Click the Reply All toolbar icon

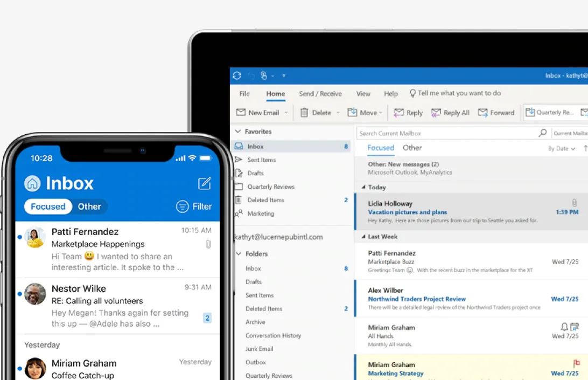pos(436,113)
